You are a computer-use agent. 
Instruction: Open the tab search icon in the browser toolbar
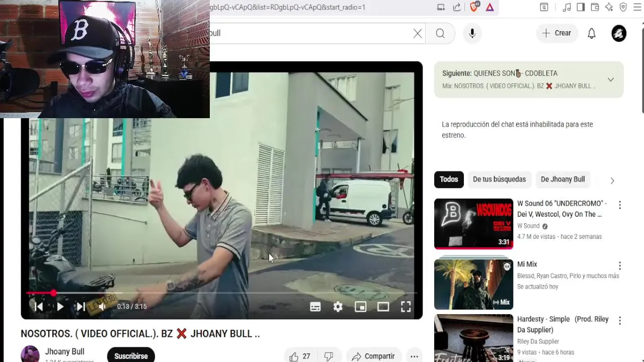[544, 7]
